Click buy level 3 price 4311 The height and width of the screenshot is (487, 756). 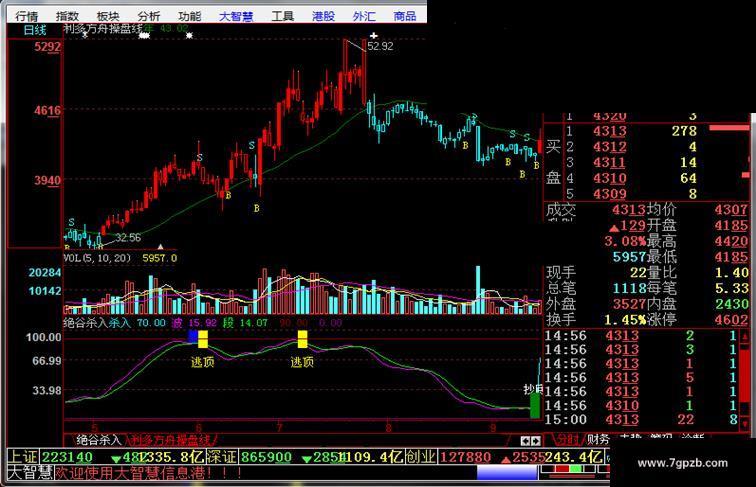pyautogui.click(x=609, y=162)
